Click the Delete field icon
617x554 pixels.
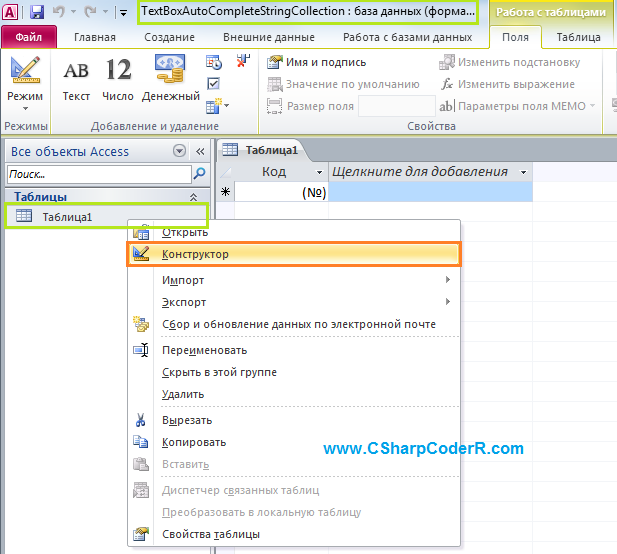(x=243, y=61)
